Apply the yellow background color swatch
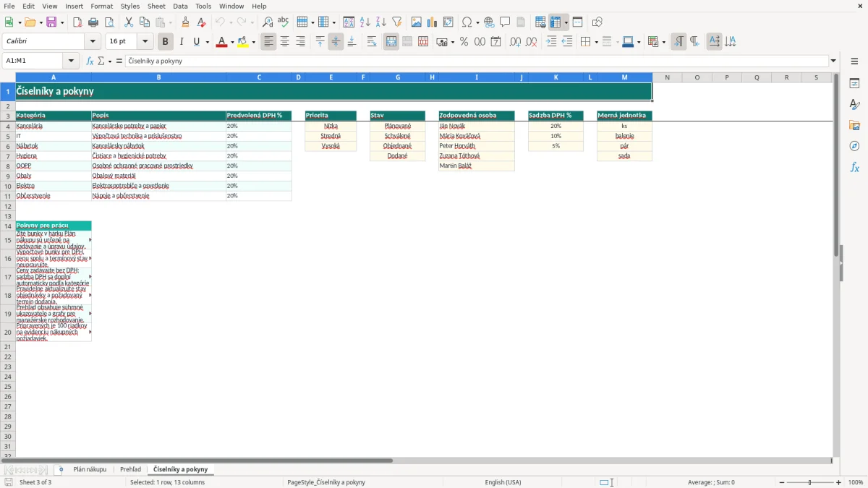 coord(244,42)
